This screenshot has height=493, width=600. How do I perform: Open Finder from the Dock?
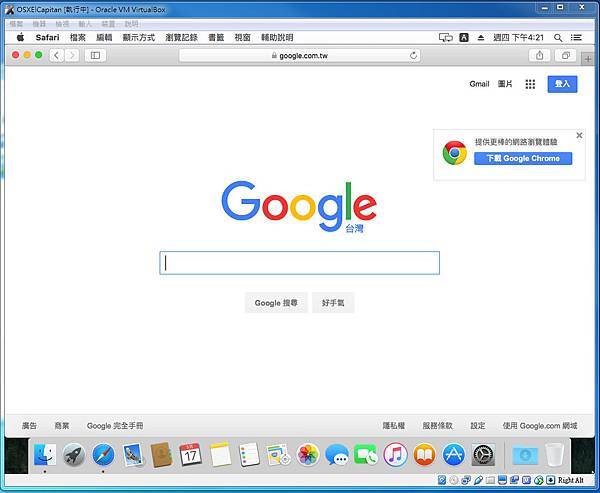click(x=45, y=455)
